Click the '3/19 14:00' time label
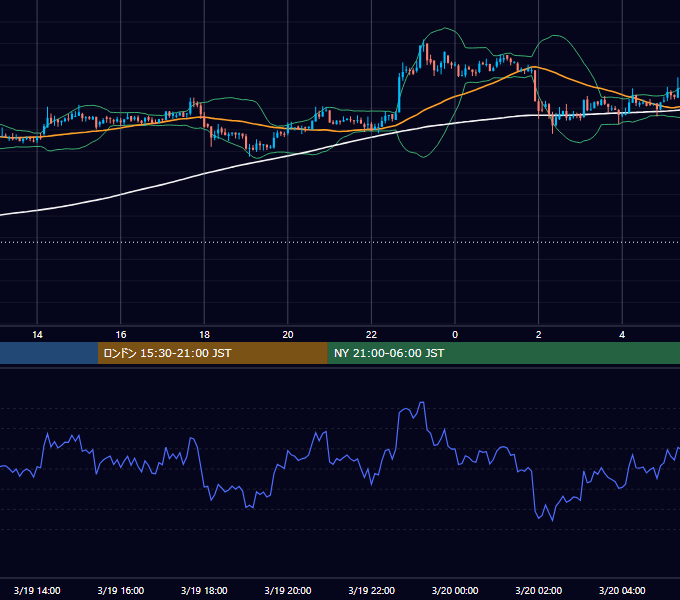 (x=37, y=590)
